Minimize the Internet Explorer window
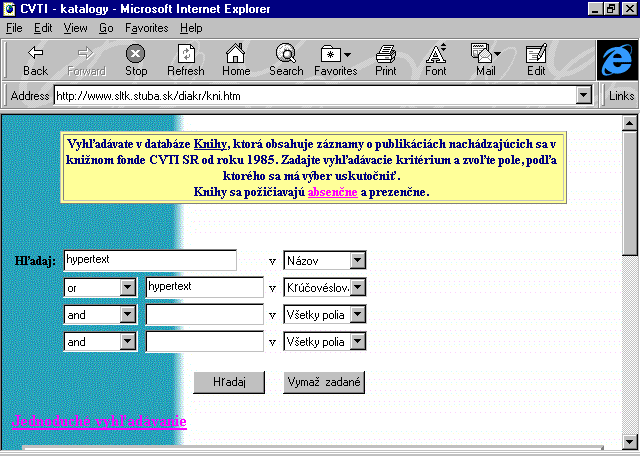 595,9
